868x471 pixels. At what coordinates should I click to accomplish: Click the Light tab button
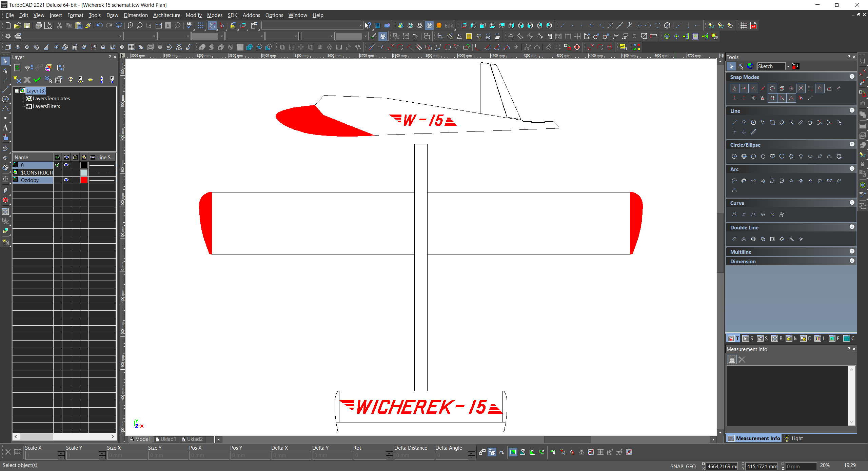tap(794, 438)
